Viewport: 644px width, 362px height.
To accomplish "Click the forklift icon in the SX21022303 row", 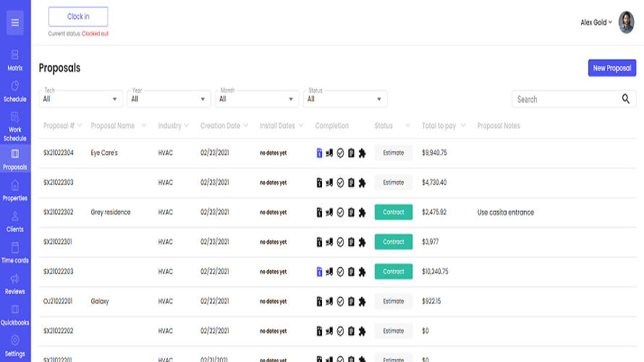I will pos(329,182).
